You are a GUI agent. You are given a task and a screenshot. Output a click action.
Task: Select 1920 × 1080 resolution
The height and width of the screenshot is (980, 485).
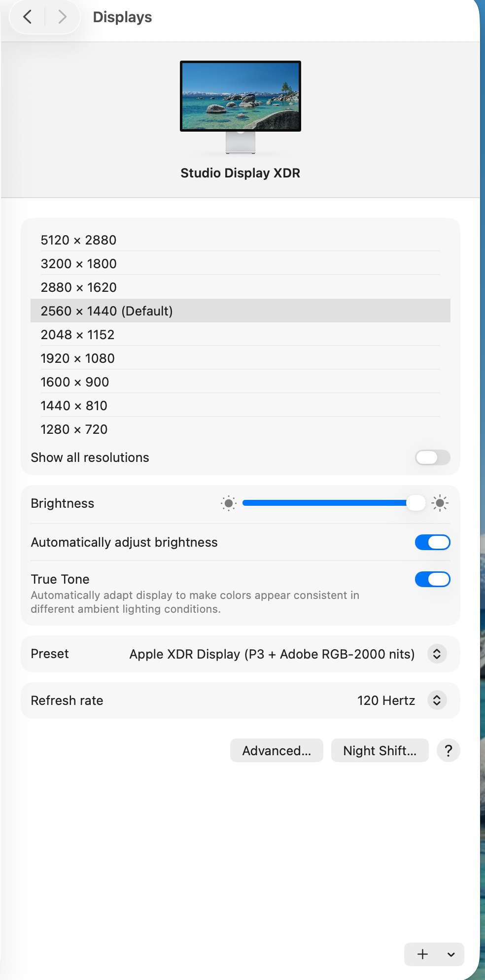pyautogui.click(x=241, y=358)
